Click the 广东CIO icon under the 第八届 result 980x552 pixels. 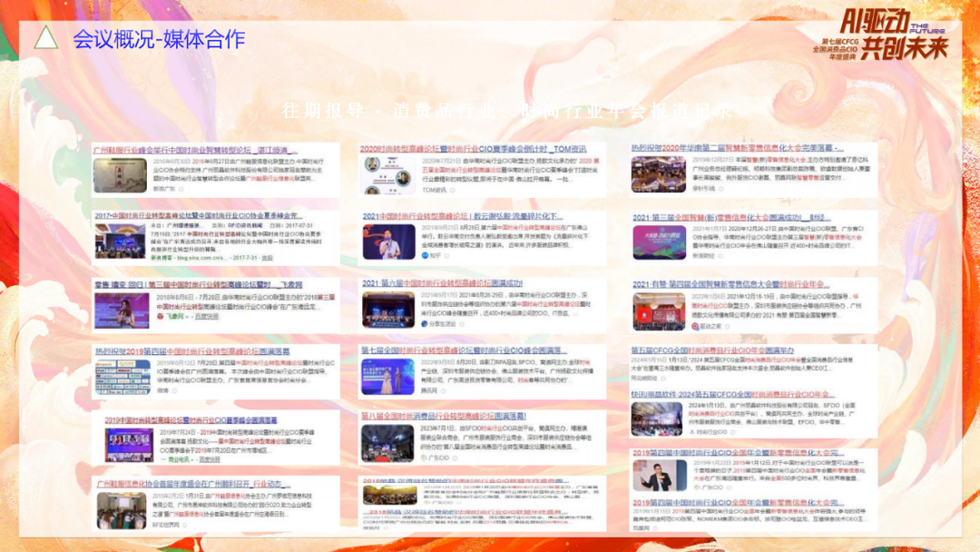coord(423,458)
